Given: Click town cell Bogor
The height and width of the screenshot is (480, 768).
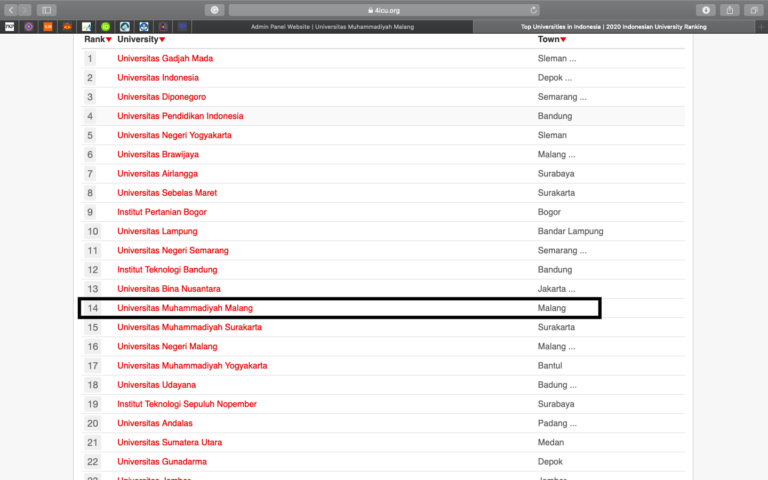Looking at the screenshot, I should click(549, 212).
